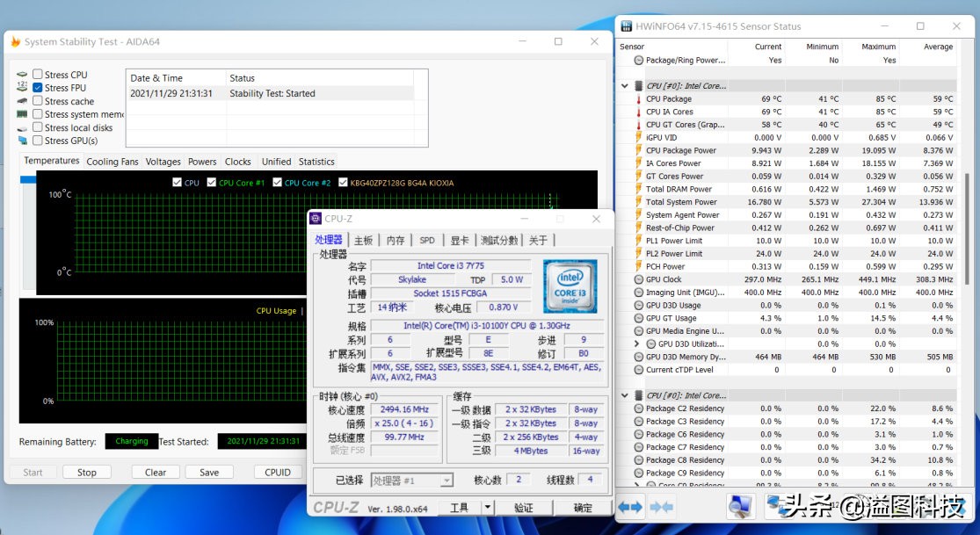Collapse CPU [#0] group above CPU Package
980x535 pixels.
point(624,85)
